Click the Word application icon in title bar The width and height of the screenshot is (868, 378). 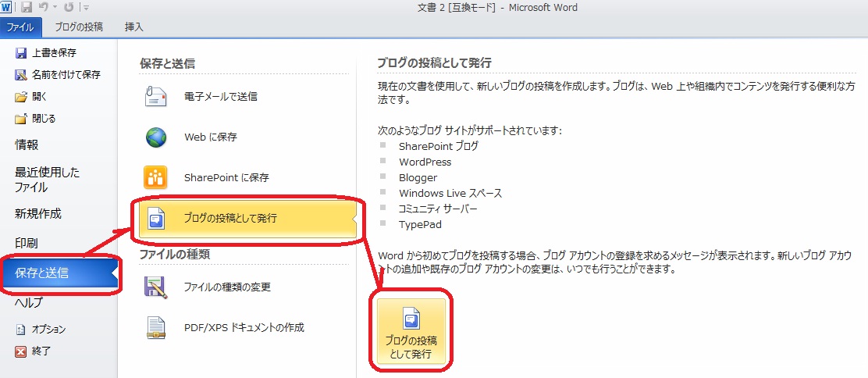coord(7,8)
